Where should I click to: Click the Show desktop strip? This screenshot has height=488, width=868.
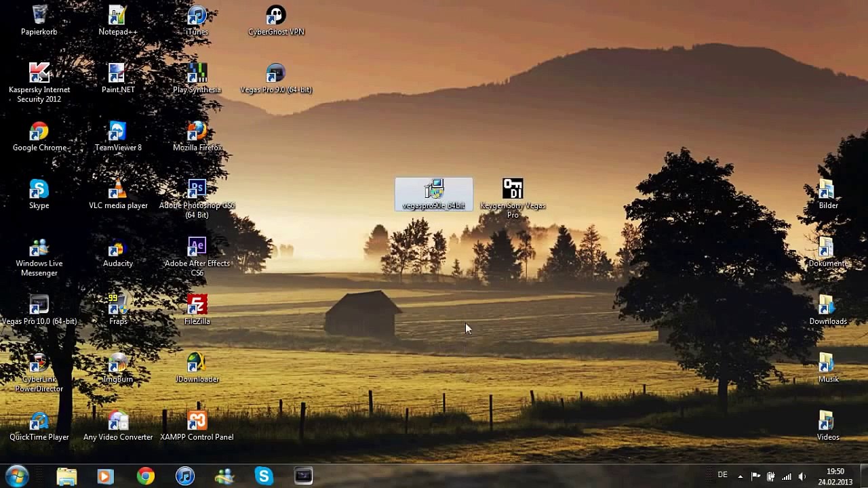coord(863,476)
